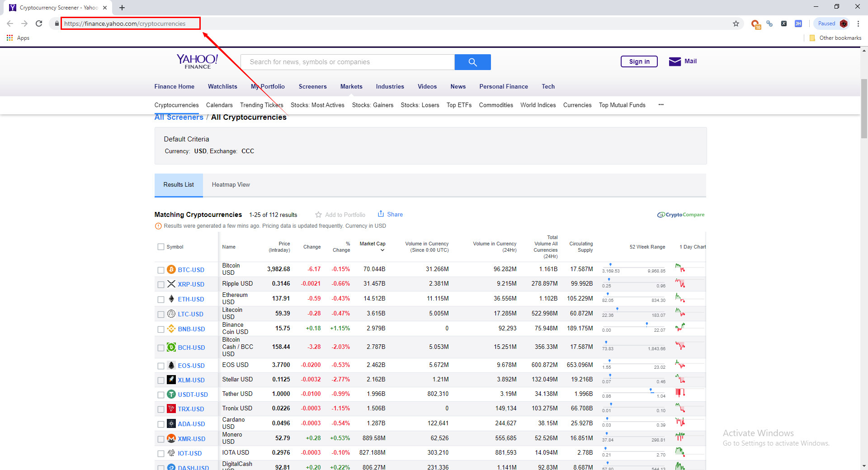Open the All Screeners breadcrumb link
Screen dimensions: 868x470
(x=179, y=117)
